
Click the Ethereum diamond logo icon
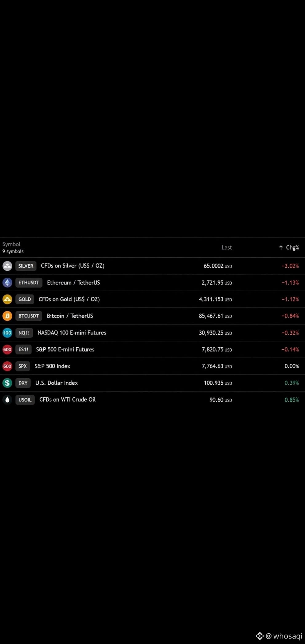pyautogui.click(x=7, y=283)
